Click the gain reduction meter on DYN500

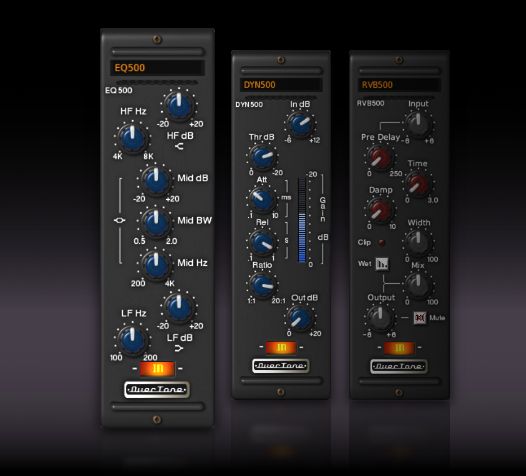click(302, 220)
